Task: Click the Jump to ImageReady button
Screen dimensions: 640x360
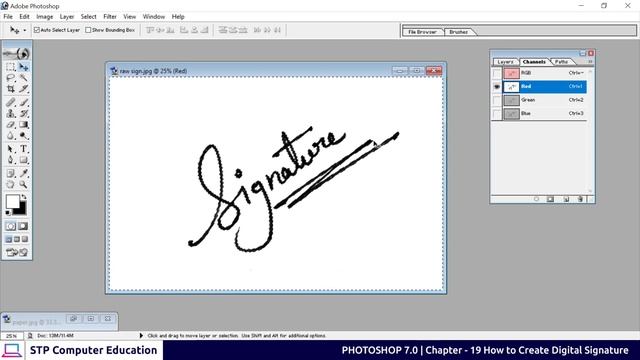Action: [17, 253]
